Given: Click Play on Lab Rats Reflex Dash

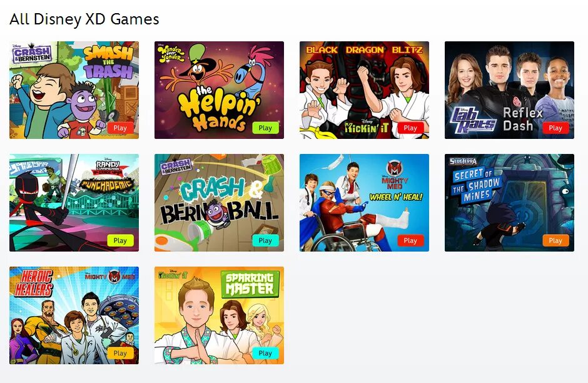Looking at the screenshot, I should (x=555, y=128).
